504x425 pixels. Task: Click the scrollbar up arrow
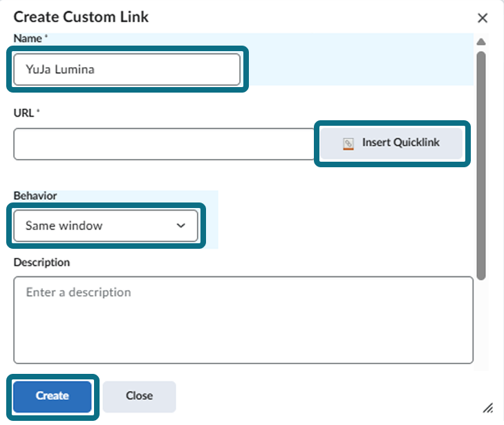[x=481, y=41]
